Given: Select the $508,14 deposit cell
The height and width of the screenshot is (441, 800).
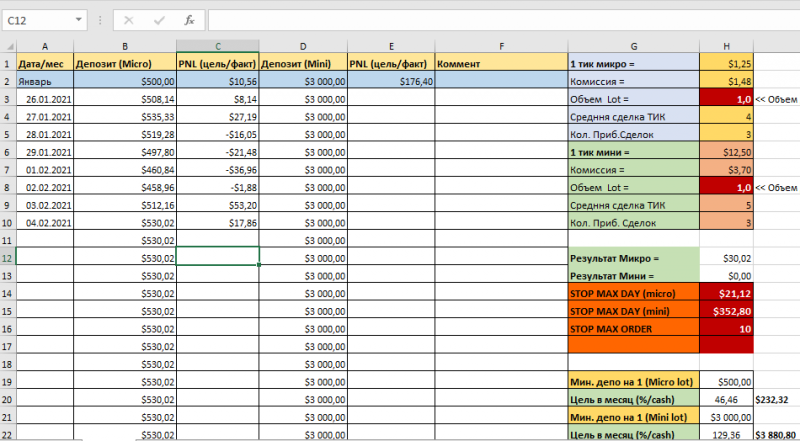Looking at the screenshot, I should 125,99.
